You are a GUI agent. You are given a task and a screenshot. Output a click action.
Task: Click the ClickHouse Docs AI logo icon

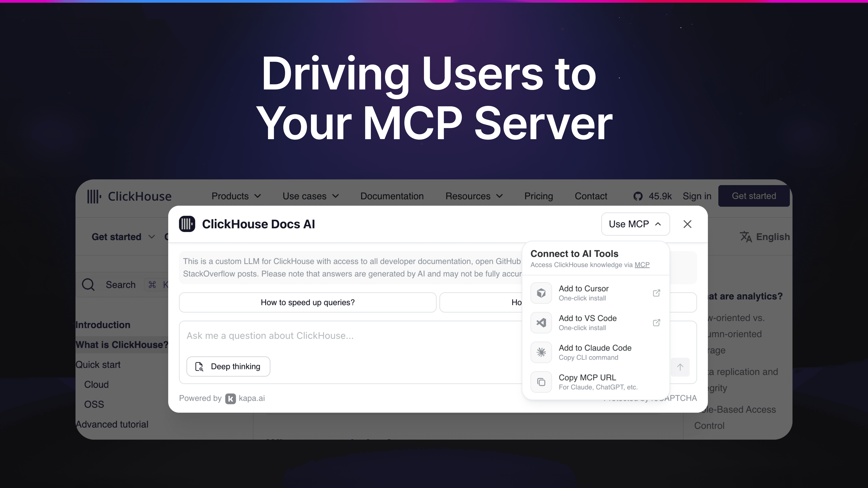tap(187, 224)
